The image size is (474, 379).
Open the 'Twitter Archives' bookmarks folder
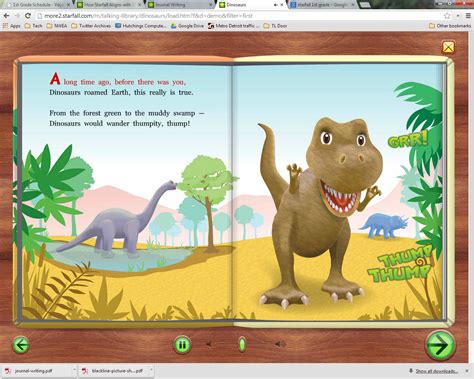(91, 26)
